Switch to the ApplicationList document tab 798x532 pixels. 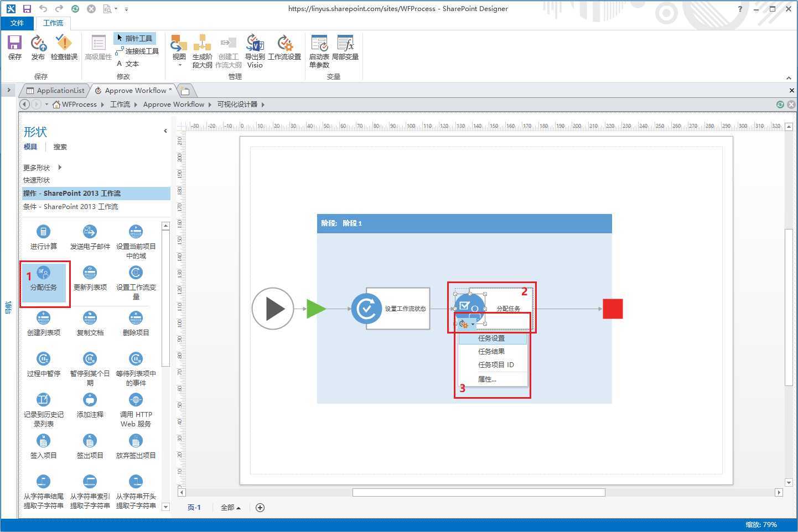click(x=56, y=90)
